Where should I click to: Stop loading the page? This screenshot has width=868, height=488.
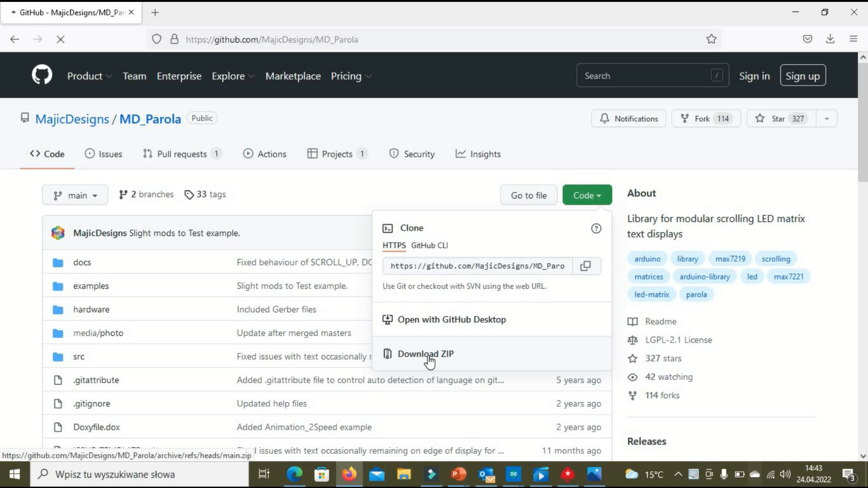click(60, 39)
